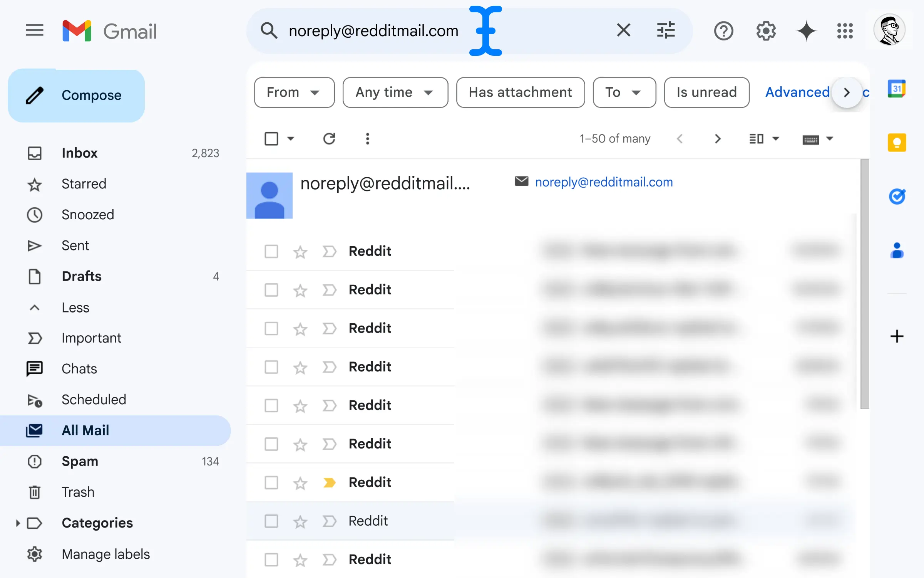Show search options sliders icon
This screenshot has width=924, height=578.
pos(666,30)
